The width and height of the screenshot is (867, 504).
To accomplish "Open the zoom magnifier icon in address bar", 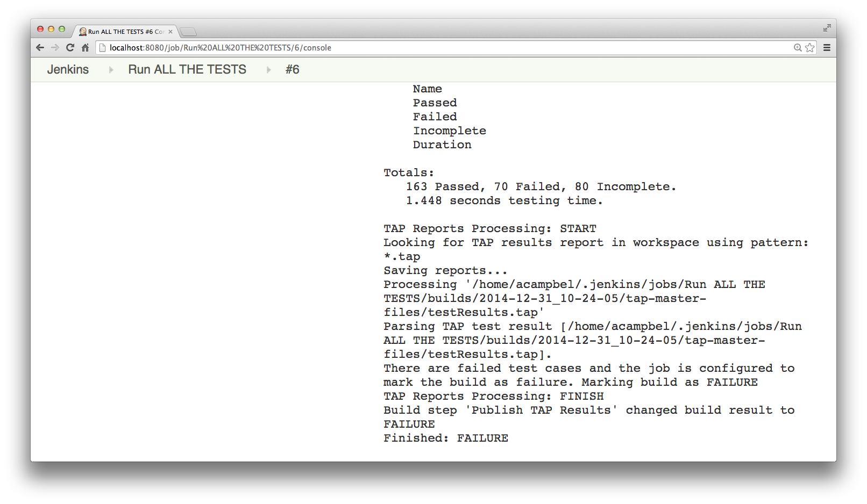I will click(x=798, y=48).
